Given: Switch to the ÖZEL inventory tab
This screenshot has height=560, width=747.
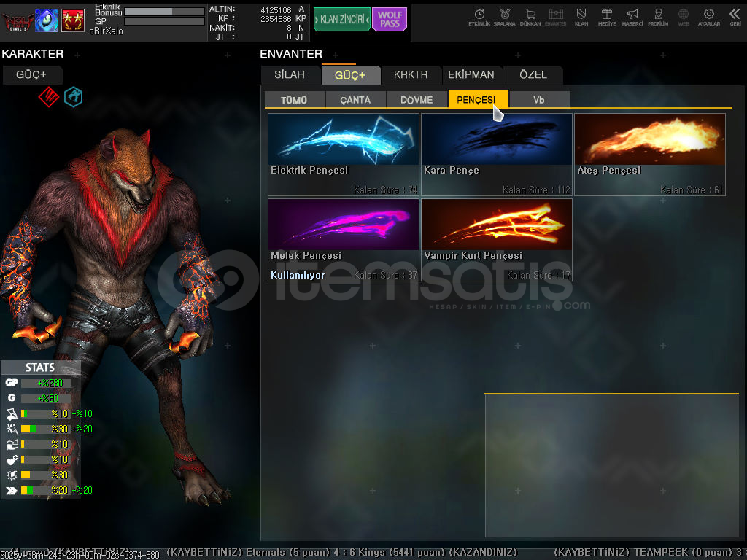Looking at the screenshot, I should coord(533,75).
